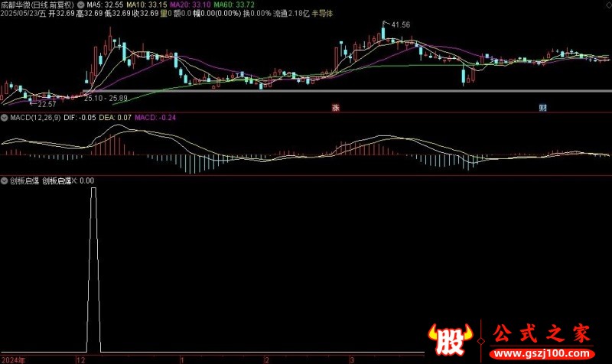Click the blue 财 marker icon
This screenshot has height=364, width=612.
[x=543, y=108]
